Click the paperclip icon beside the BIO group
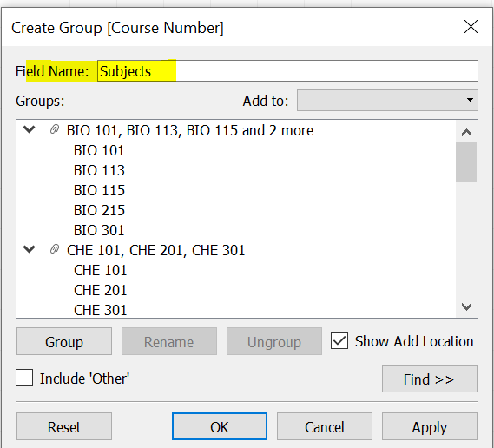This screenshot has width=494, height=448. coord(55,129)
